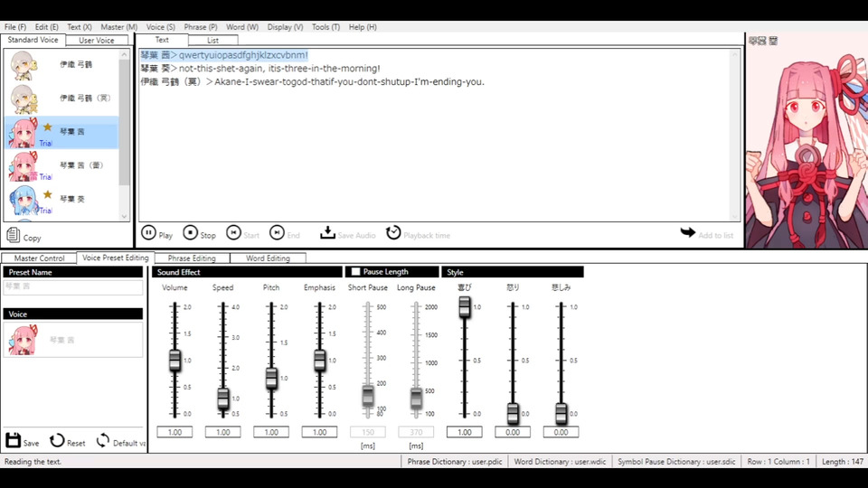Click Phrase Dictionary : user.pdic status entry
868x488 pixels.
point(455,462)
